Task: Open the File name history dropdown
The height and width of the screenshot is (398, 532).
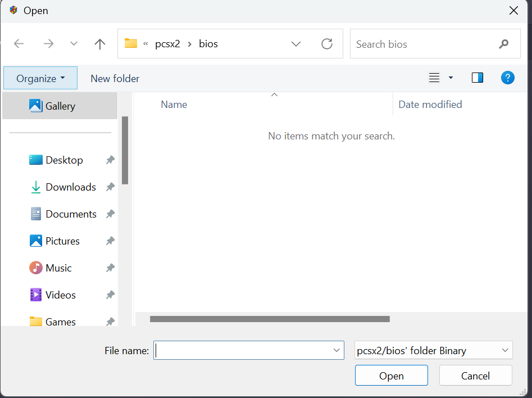Action: pos(337,350)
